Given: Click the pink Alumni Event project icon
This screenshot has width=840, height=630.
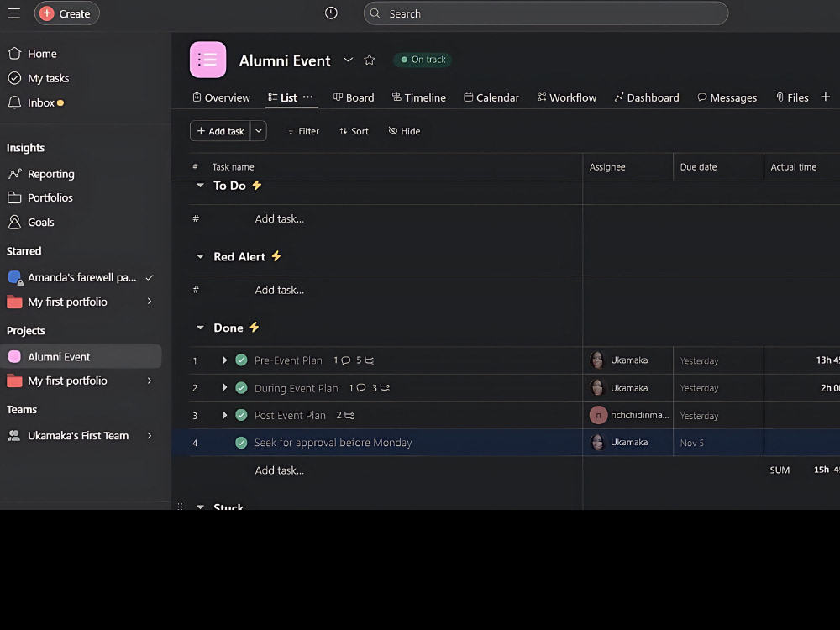Looking at the screenshot, I should pyautogui.click(x=207, y=60).
